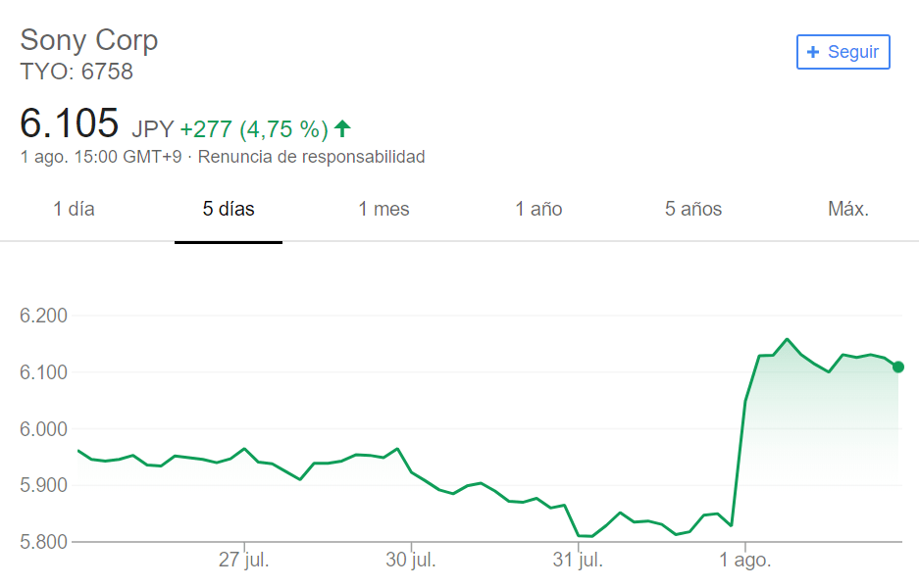The width and height of the screenshot is (919, 588).
Task: Click the +277 (4,75 %) change text
Action: coord(254,128)
